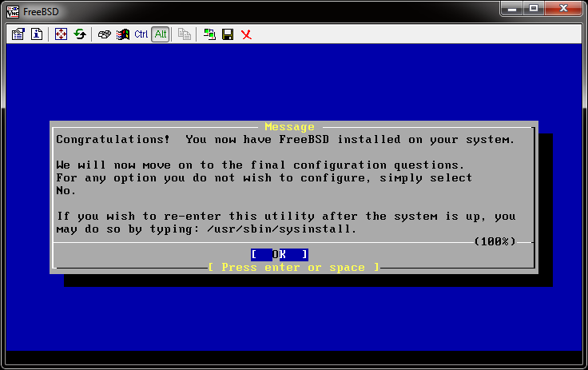Click the 'Press enter or space' hint text
The height and width of the screenshot is (370, 588).
point(293,267)
